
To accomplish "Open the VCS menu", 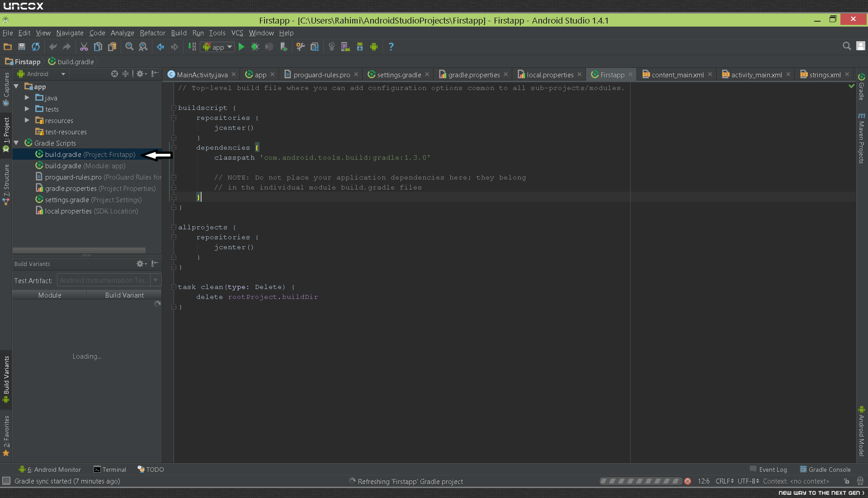I will (237, 33).
